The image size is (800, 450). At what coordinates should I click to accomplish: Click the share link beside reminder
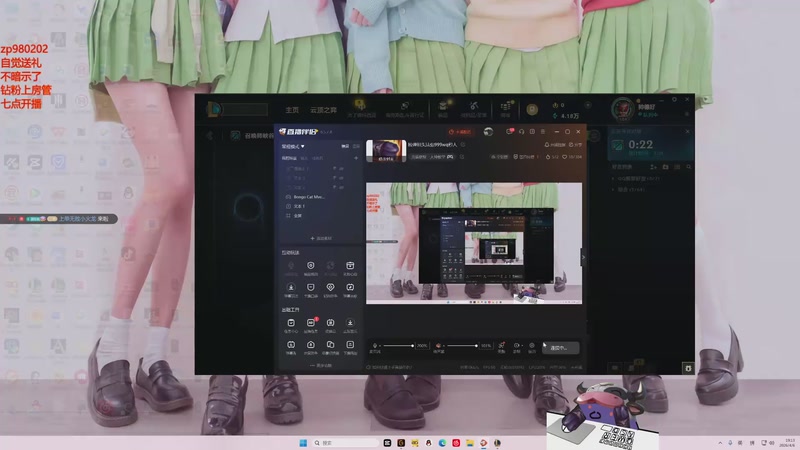[x=575, y=145]
